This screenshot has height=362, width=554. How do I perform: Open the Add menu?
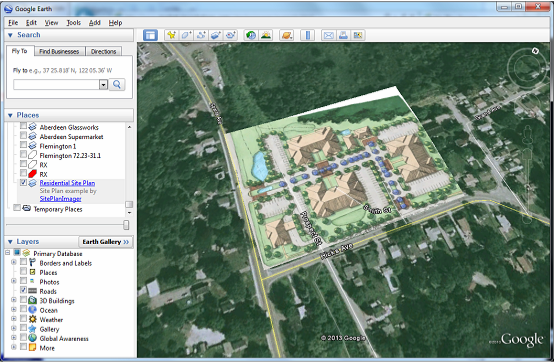coord(94,23)
